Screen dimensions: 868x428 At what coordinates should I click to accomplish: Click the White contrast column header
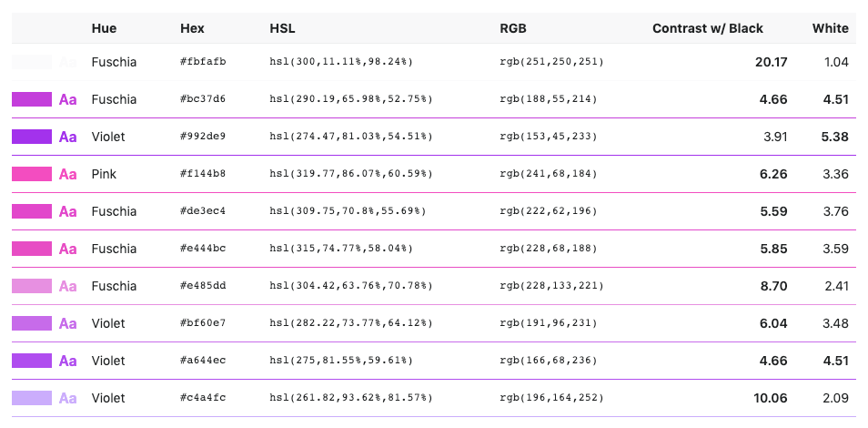[831, 28]
